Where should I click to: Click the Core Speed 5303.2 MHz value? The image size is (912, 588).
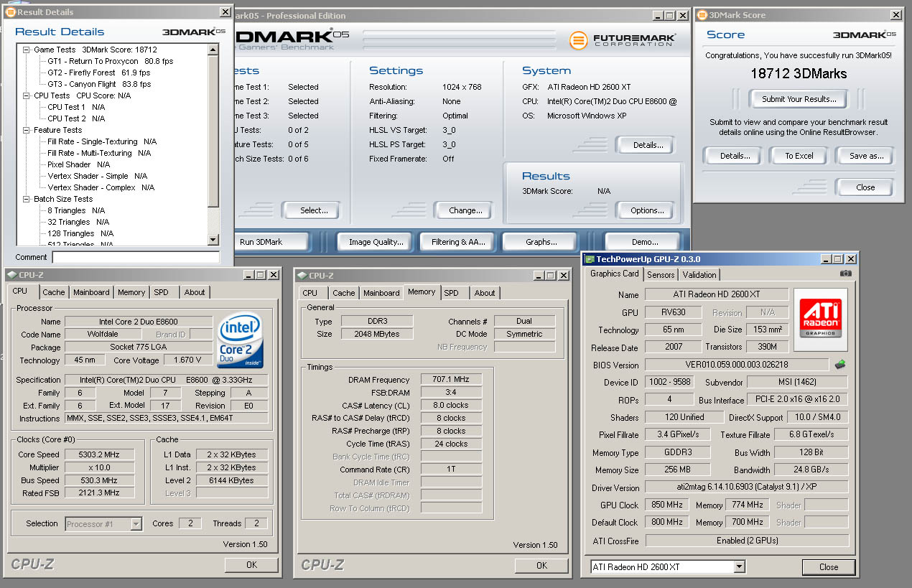(x=100, y=454)
